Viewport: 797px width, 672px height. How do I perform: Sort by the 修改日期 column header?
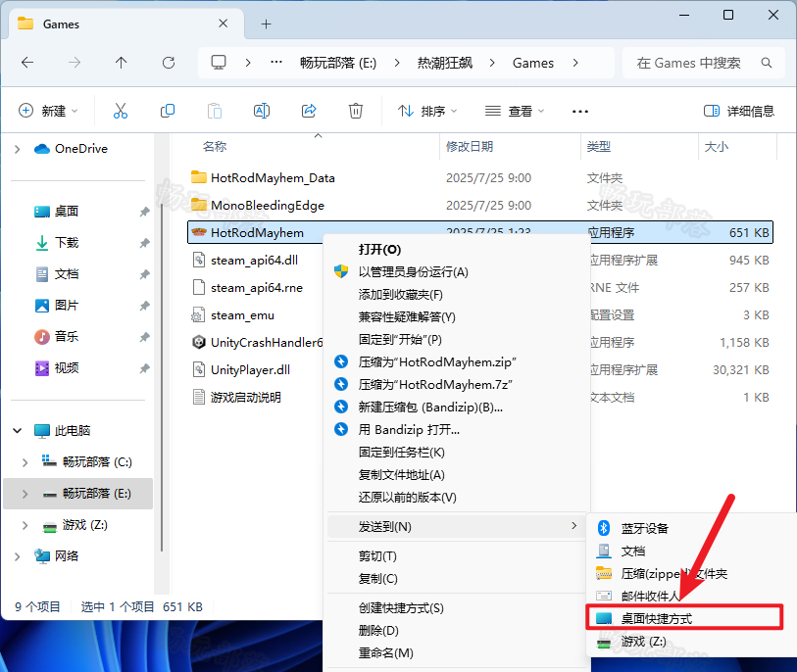coord(470,147)
